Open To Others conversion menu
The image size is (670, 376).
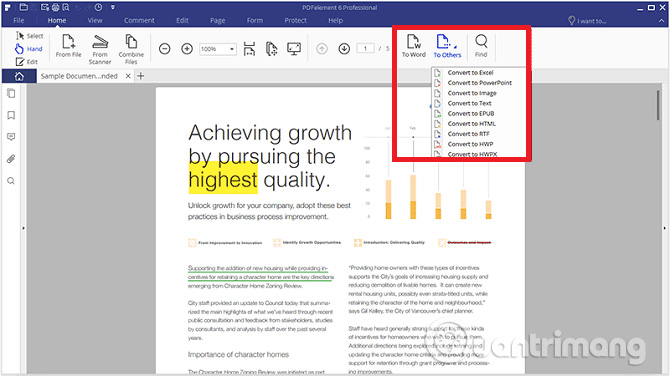point(447,46)
